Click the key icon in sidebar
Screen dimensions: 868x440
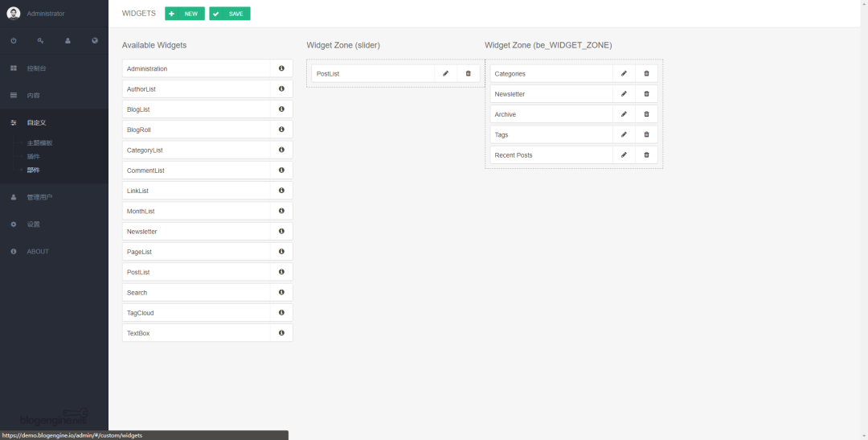[40, 40]
